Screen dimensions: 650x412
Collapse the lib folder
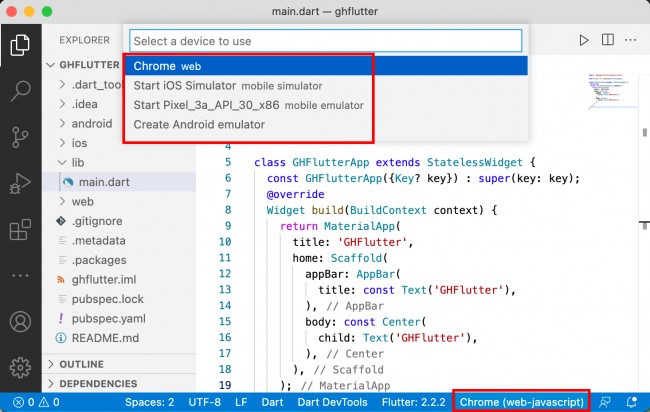point(78,162)
